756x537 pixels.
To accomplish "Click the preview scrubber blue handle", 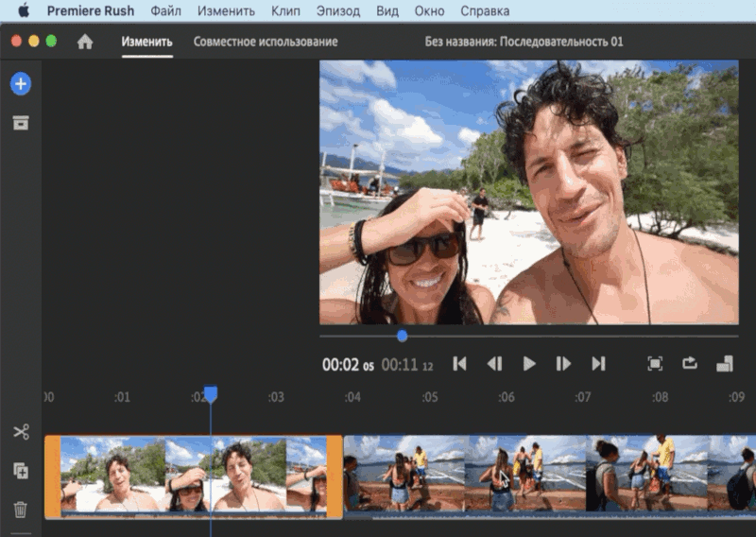I will click(x=403, y=336).
